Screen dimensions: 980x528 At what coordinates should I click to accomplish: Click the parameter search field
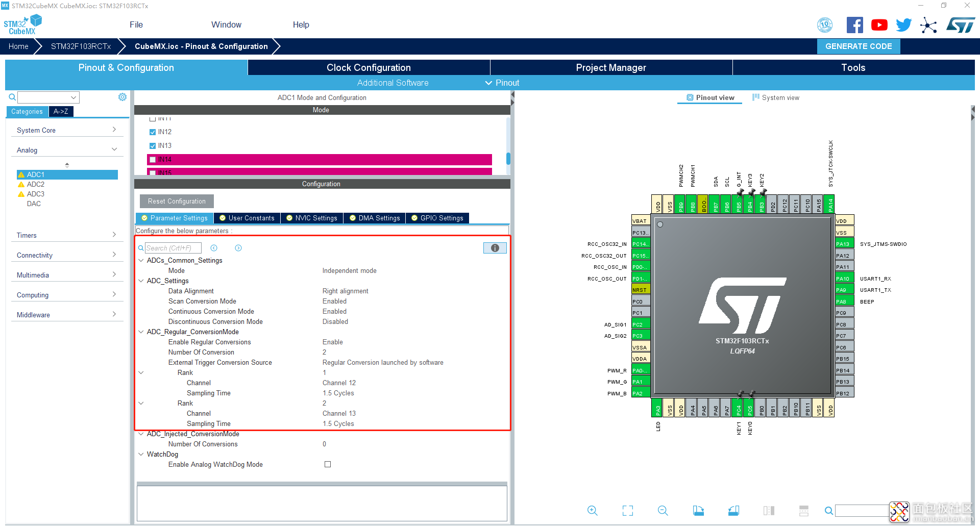173,248
